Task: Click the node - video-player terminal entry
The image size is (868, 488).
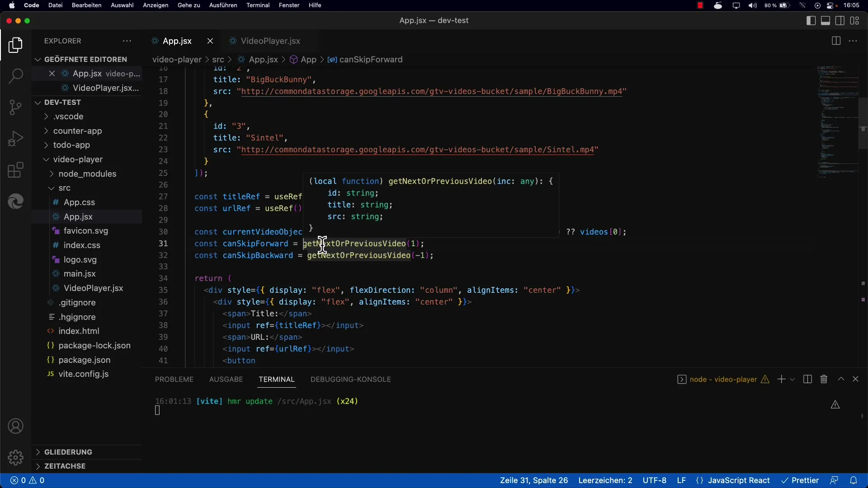Action: 723,379
